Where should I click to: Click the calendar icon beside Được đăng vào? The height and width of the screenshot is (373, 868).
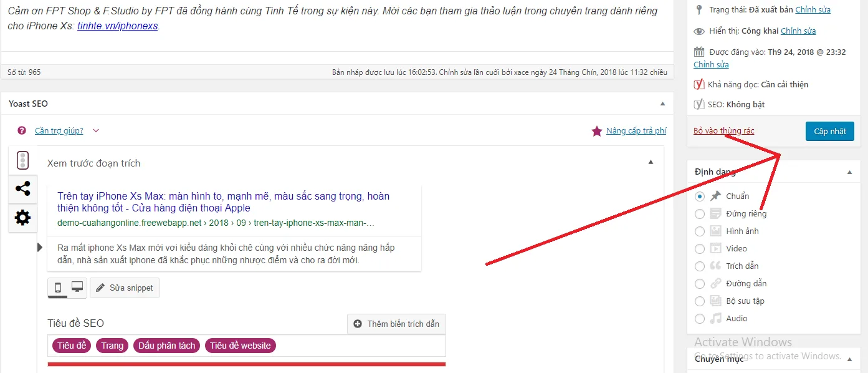(699, 52)
